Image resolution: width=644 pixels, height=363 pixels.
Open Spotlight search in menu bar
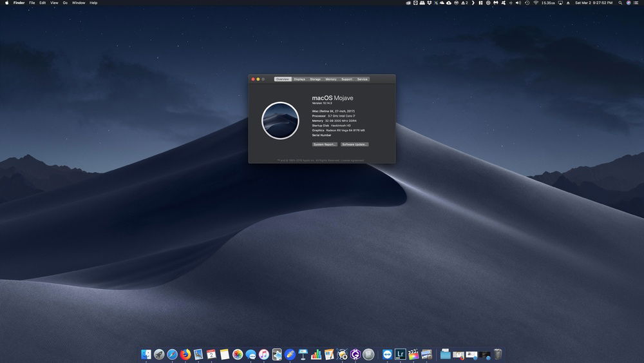(x=620, y=3)
